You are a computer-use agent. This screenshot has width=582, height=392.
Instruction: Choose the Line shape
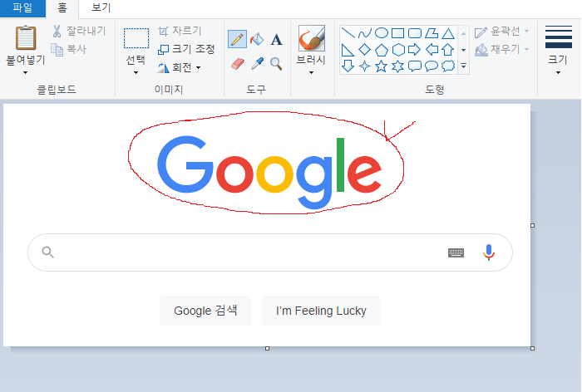click(348, 33)
